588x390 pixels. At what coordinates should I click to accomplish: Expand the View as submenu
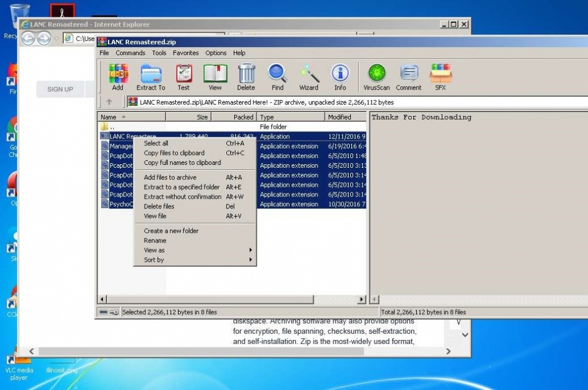point(195,250)
